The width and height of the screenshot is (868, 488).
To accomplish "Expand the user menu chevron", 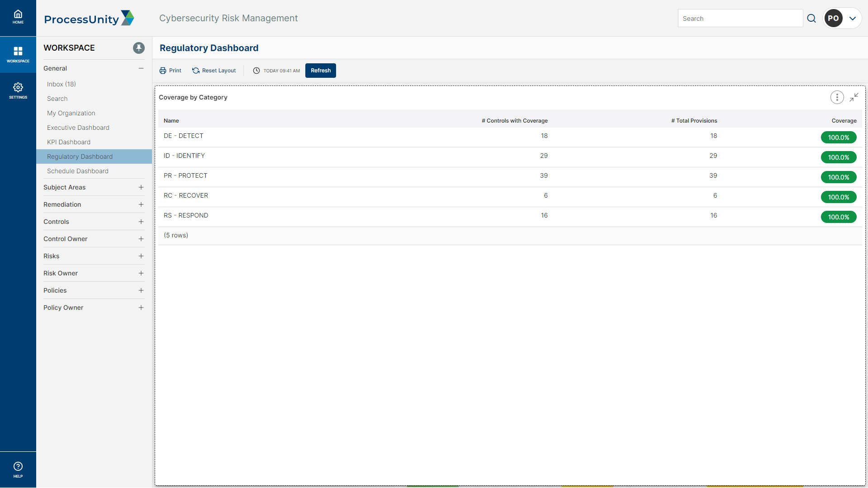I will click(853, 19).
